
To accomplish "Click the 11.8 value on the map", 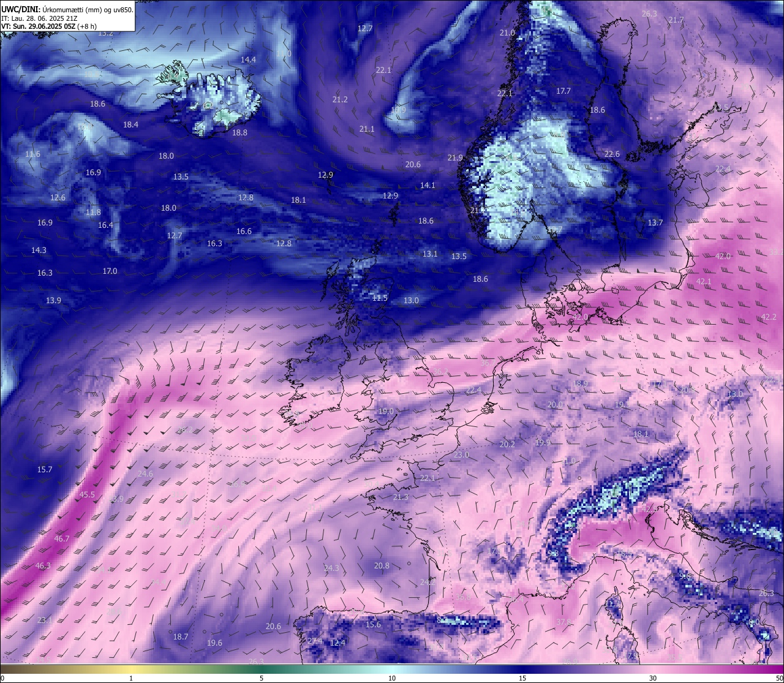I will (x=93, y=212).
